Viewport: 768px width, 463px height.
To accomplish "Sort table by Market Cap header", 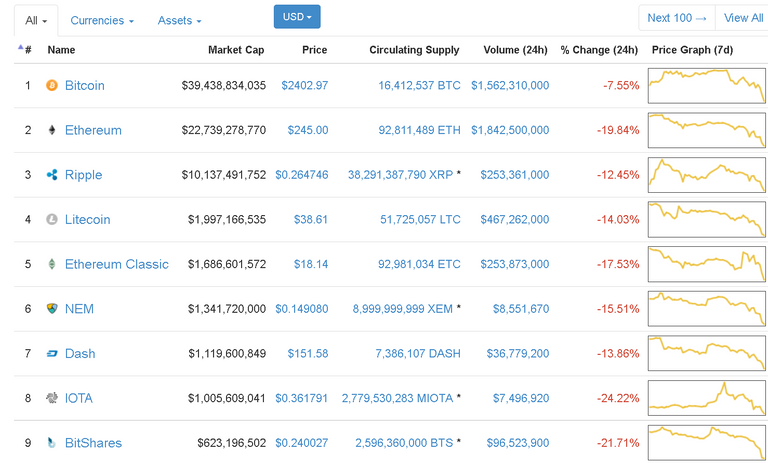I will pos(236,50).
